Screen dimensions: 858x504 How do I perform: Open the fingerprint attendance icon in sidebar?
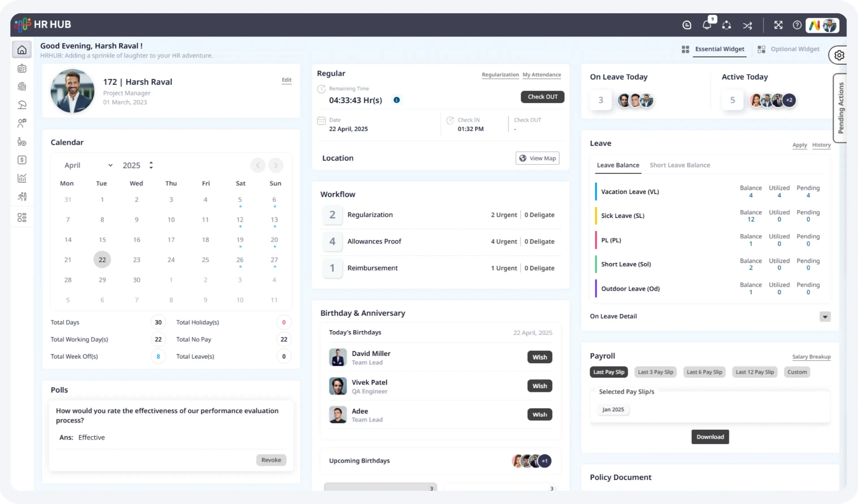coord(21,87)
